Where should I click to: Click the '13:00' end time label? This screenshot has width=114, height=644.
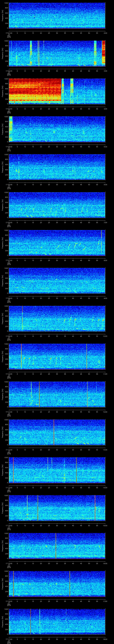(105, 450)
